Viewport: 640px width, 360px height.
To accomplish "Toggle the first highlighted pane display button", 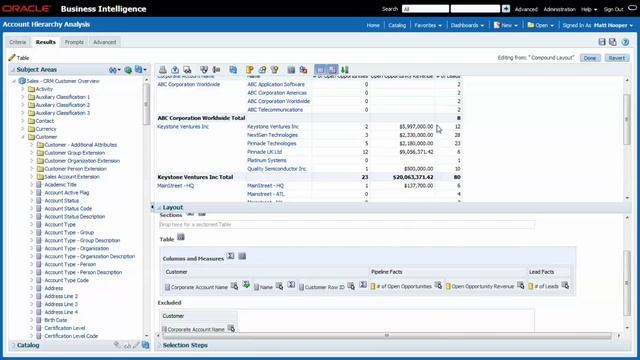I will click(320, 70).
